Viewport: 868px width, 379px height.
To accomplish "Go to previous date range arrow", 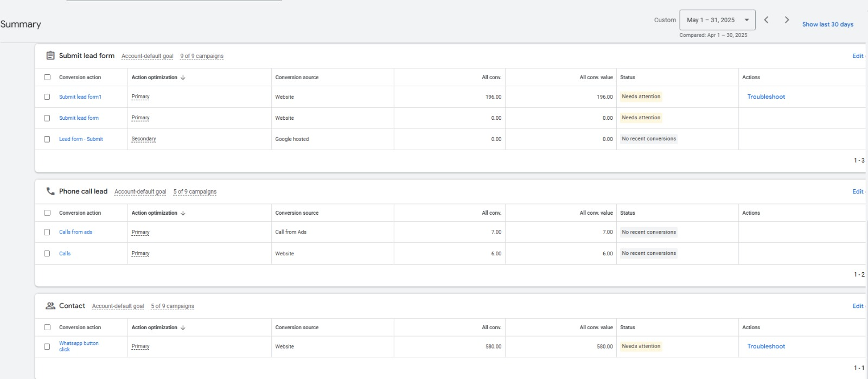I will coord(766,20).
